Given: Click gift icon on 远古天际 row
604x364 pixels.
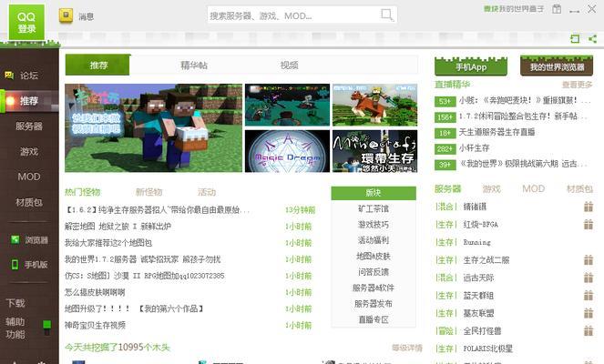Looking at the screenshot, I should coord(589,278).
